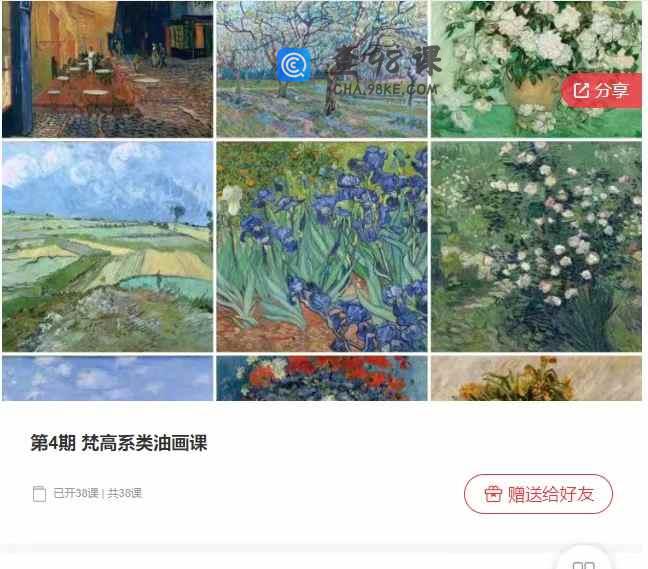Image resolution: width=648 pixels, height=569 pixels.
Task: Open the Café Terrace at Night painting
Action: coord(107,69)
